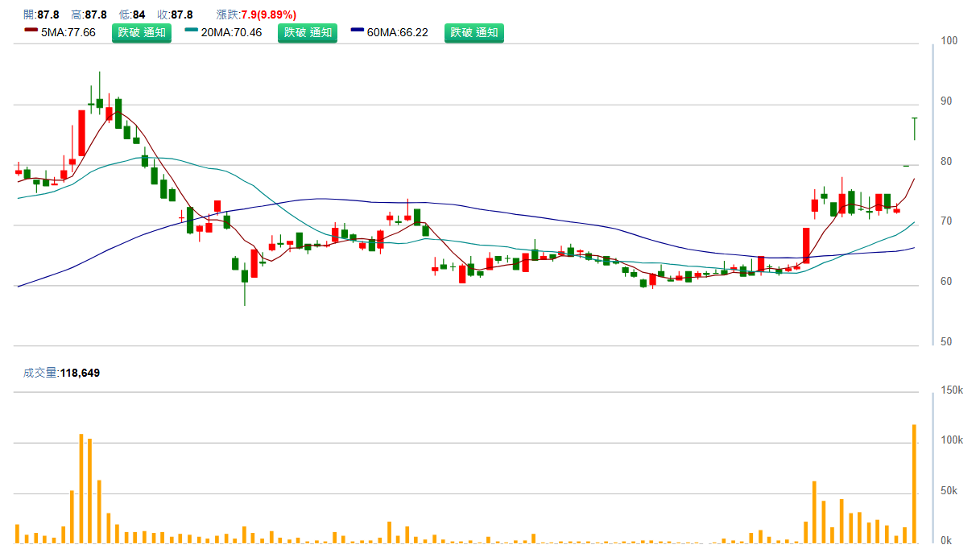
Task: Click the 100 label on the price axis
Action: 949,41
